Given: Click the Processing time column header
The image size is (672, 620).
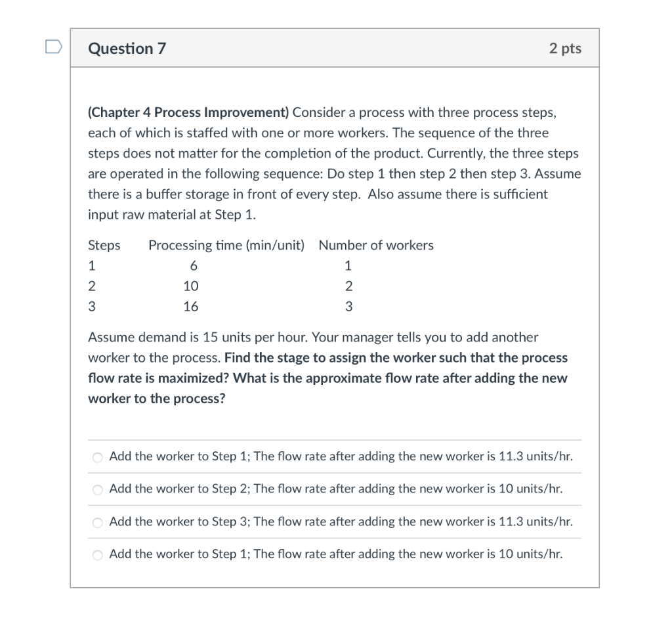Looking at the screenshot, I should 226,245.
